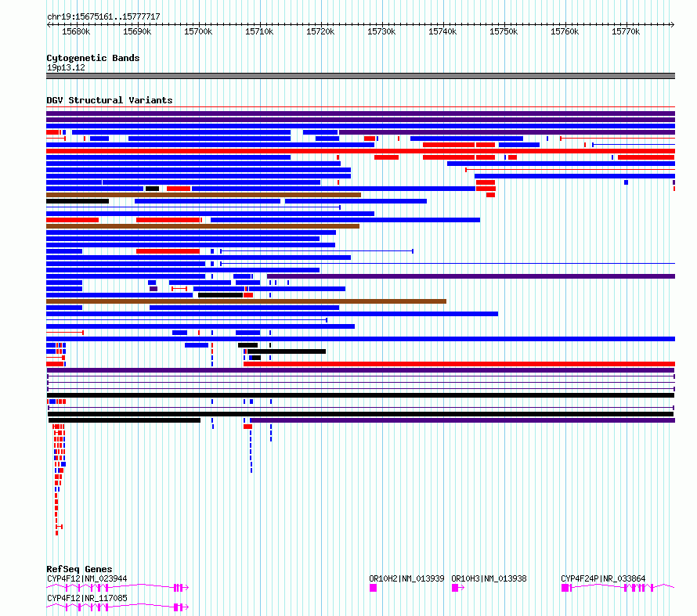Click the ruler's right arrowhead
Image resolution: width=697 pixels, height=616 pixels.
[x=673, y=24]
